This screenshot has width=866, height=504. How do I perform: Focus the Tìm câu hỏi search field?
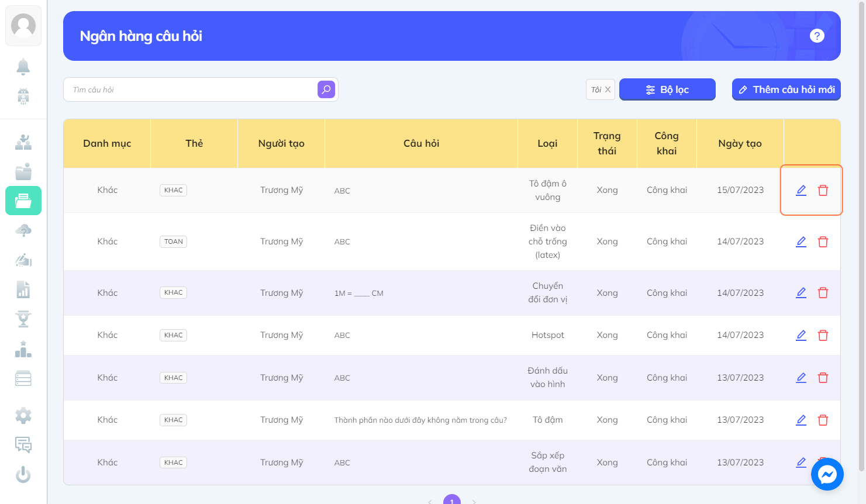[190, 89]
